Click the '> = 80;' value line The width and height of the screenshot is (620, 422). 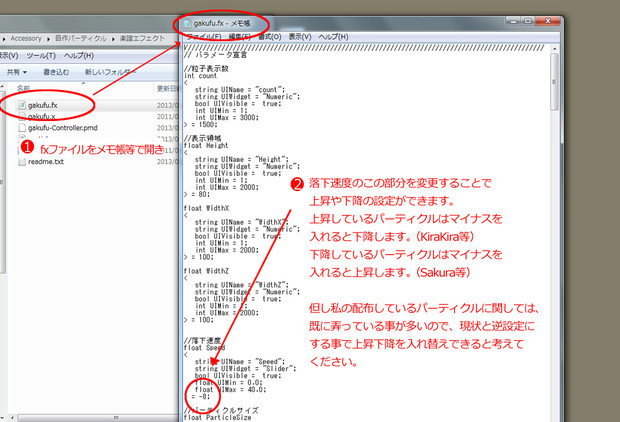click(197, 194)
